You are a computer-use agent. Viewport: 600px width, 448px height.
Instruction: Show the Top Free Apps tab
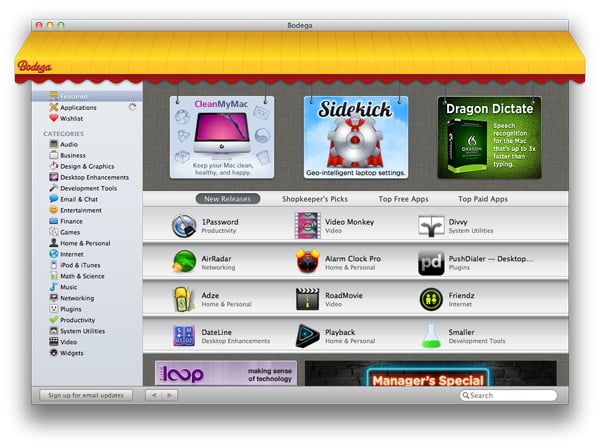403,199
